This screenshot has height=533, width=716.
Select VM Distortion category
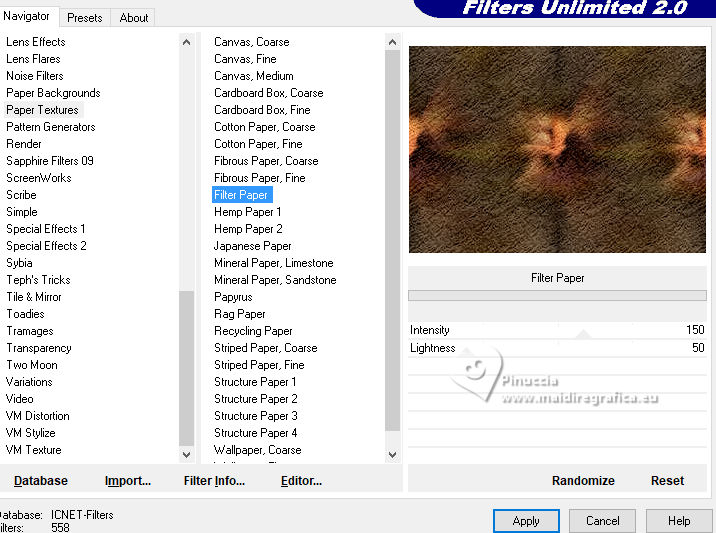point(37,416)
